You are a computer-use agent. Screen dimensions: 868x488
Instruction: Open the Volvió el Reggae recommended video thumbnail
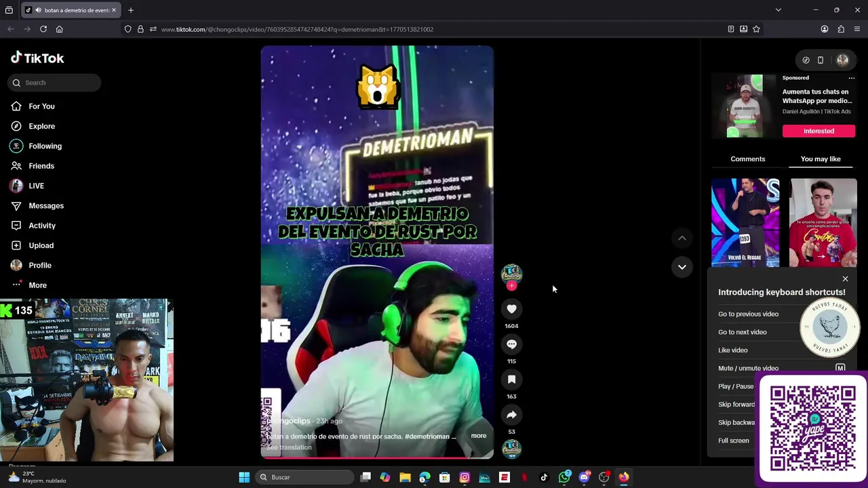[745, 223]
